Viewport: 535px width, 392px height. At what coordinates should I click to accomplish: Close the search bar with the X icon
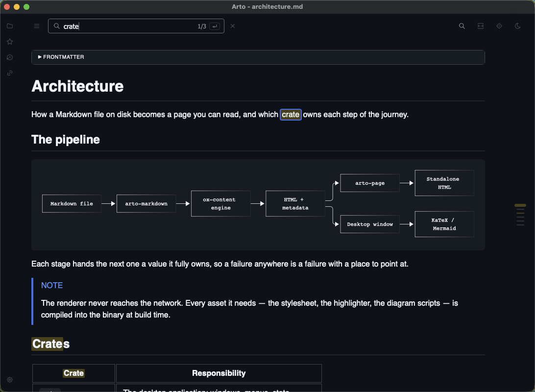click(x=233, y=26)
